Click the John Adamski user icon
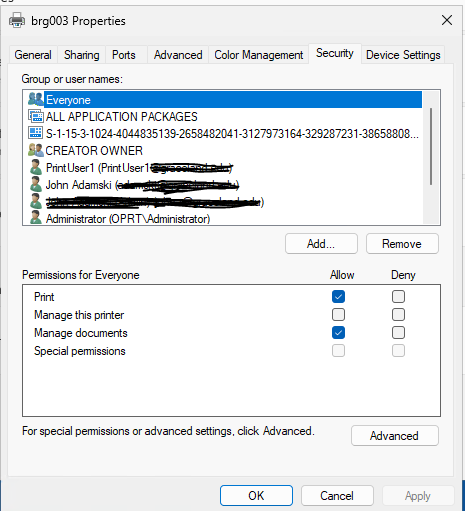Screen dimensions: 465x511 point(35,184)
